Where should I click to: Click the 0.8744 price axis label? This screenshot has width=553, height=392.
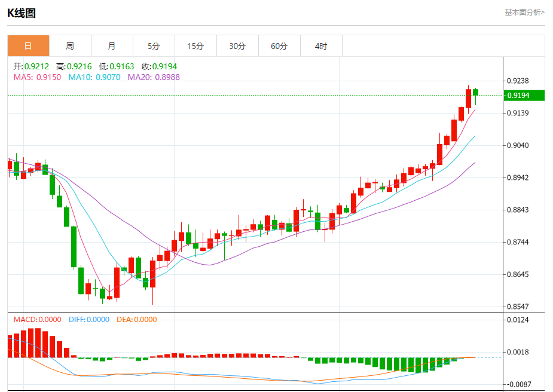tap(518, 242)
